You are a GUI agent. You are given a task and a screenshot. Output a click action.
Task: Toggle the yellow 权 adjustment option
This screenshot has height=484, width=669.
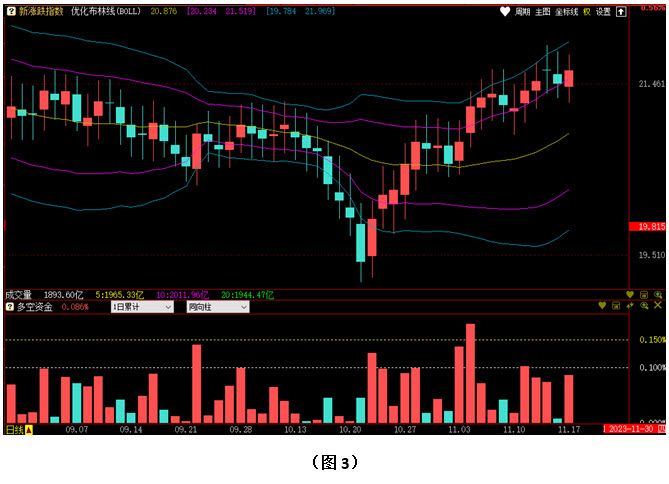tap(587, 12)
